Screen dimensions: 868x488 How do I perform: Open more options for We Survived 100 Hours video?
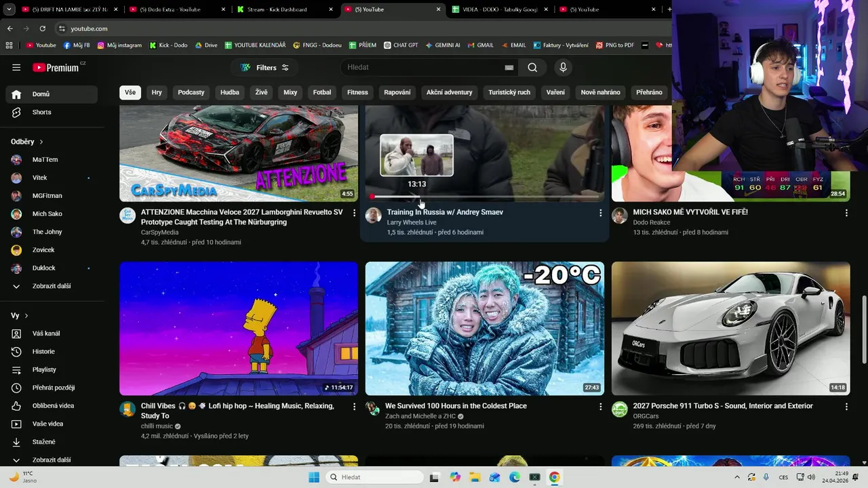[x=600, y=407]
